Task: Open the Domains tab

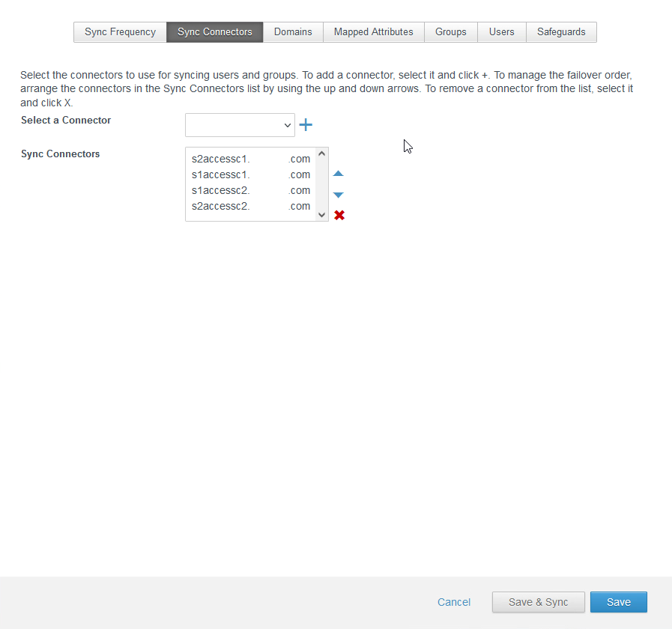Action: point(292,31)
